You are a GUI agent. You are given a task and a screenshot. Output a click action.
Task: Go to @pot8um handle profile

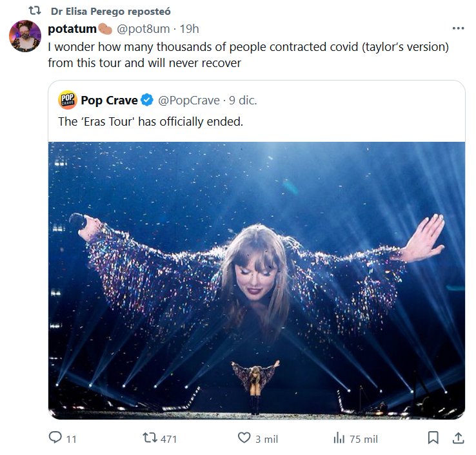(x=143, y=28)
